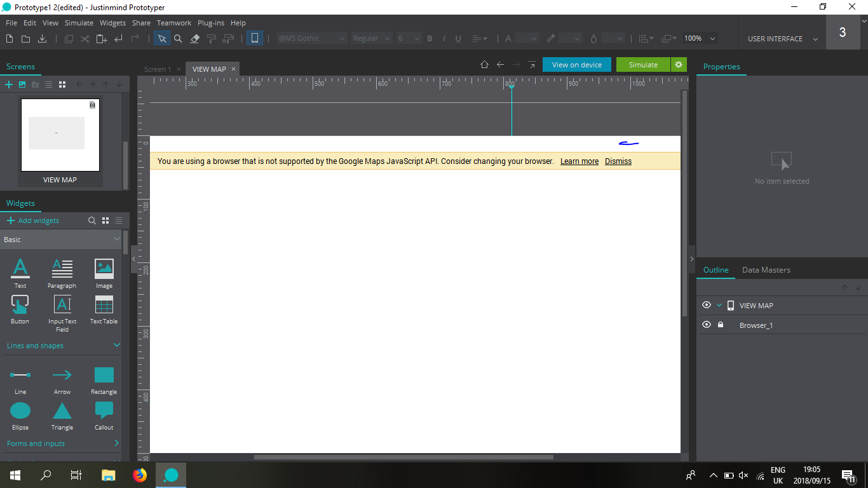
Task: Expand Forms and inputs section
Action: (x=116, y=443)
